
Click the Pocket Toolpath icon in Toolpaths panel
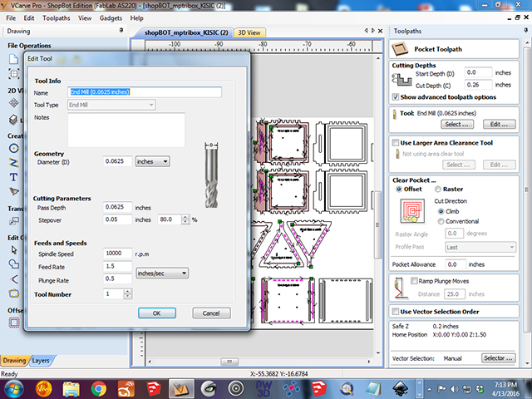tap(400, 49)
